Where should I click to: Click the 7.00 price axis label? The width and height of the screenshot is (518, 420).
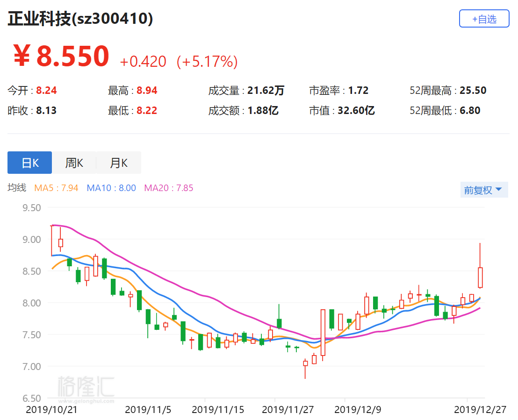point(32,366)
